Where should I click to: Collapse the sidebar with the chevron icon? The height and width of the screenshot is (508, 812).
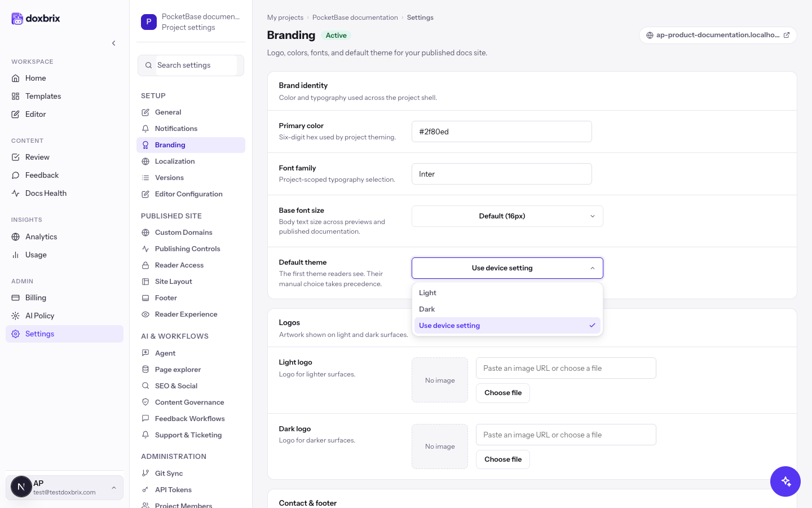click(x=113, y=43)
